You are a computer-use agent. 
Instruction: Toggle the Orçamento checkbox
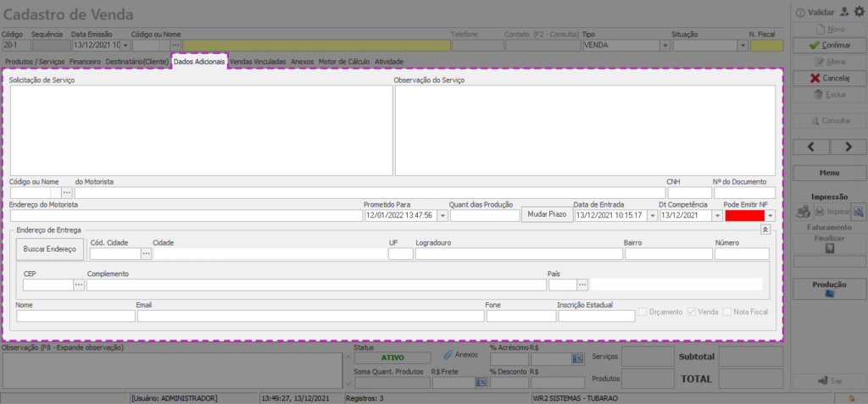tap(643, 312)
